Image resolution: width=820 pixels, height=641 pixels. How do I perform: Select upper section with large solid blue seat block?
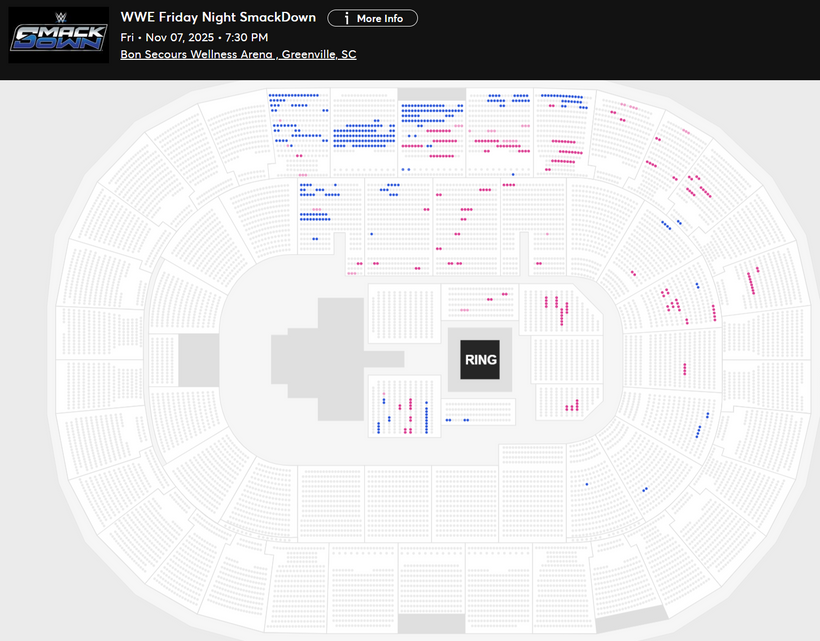pyautogui.click(x=364, y=132)
